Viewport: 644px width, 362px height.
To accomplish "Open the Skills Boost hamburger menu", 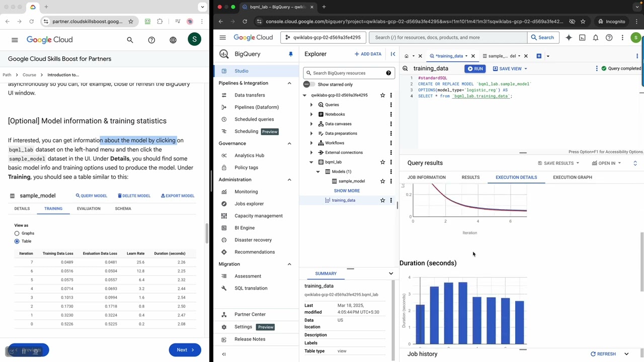I will 15,40.
